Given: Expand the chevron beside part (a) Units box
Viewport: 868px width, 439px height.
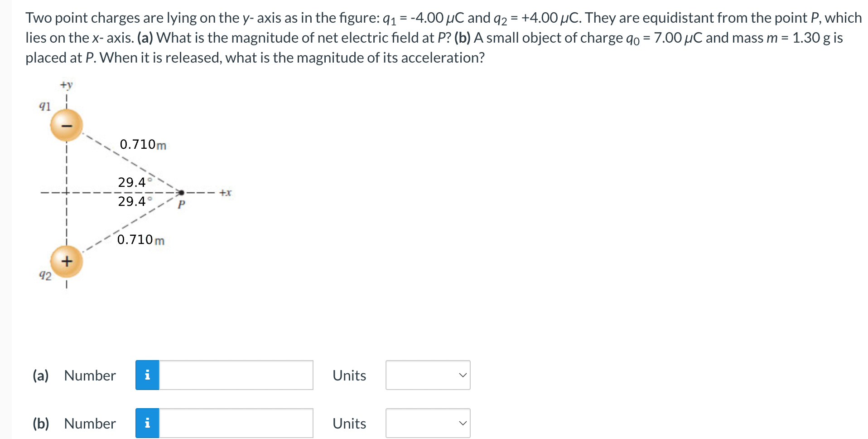Looking at the screenshot, I should tap(463, 375).
